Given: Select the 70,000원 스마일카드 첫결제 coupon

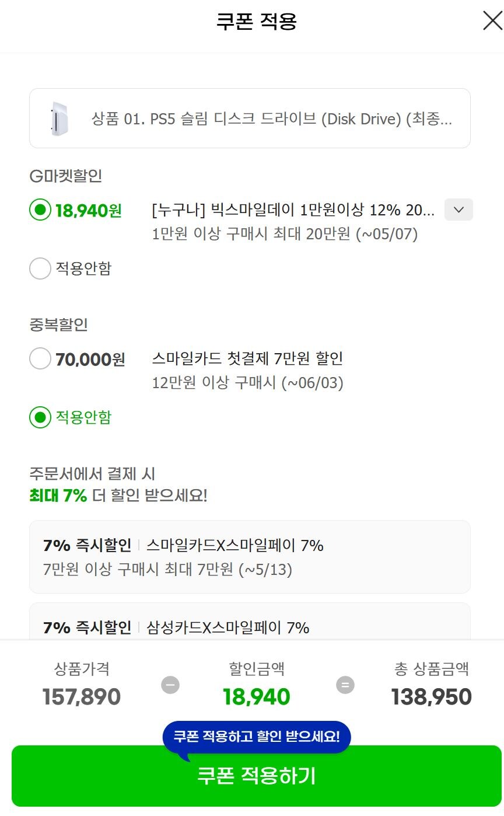Looking at the screenshot, I should click(40, 358).
